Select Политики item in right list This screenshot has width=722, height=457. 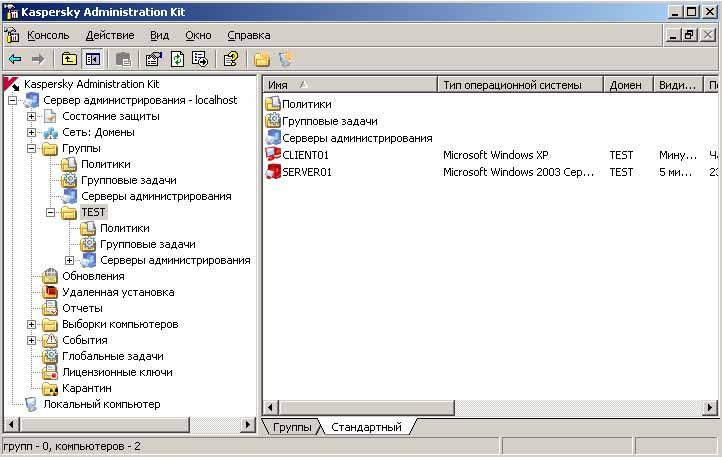click(307, 104)
